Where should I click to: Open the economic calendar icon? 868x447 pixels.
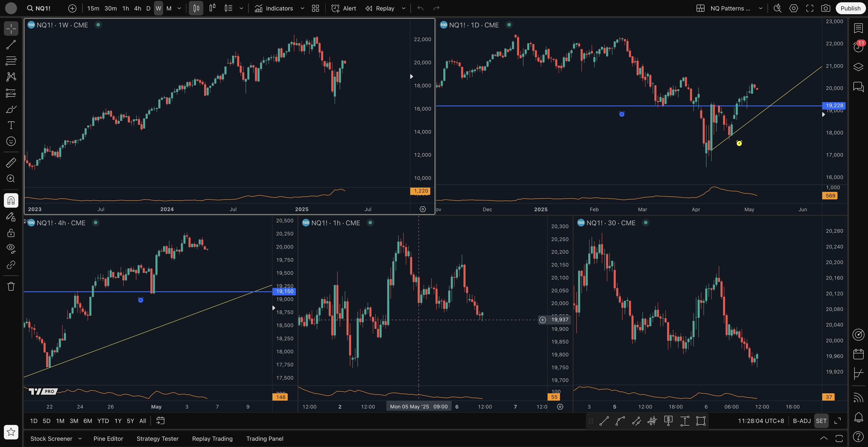coord(858,354)
